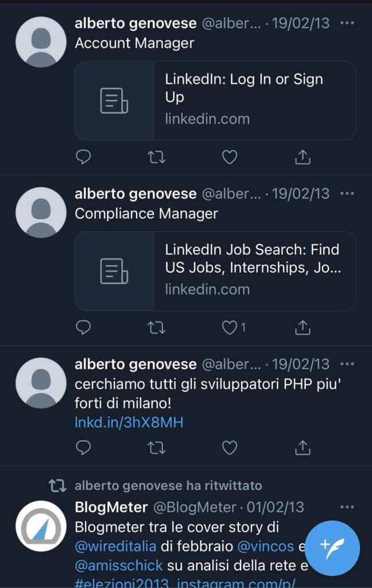Viewport: 372px width, 588px height.
Task: Open the more options menu on first tweet
Action: click(x=347, y=23)
